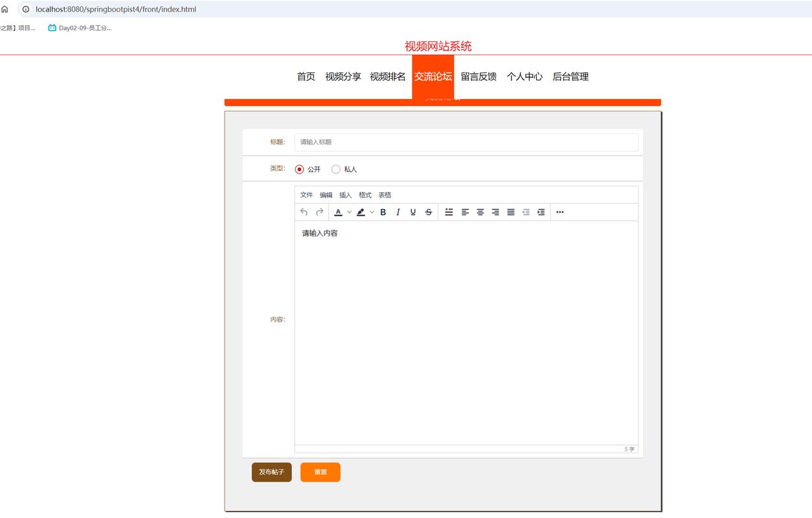Toggle italic formatting
This screenshot has height=518, width=812.
(x=398, y=212)
